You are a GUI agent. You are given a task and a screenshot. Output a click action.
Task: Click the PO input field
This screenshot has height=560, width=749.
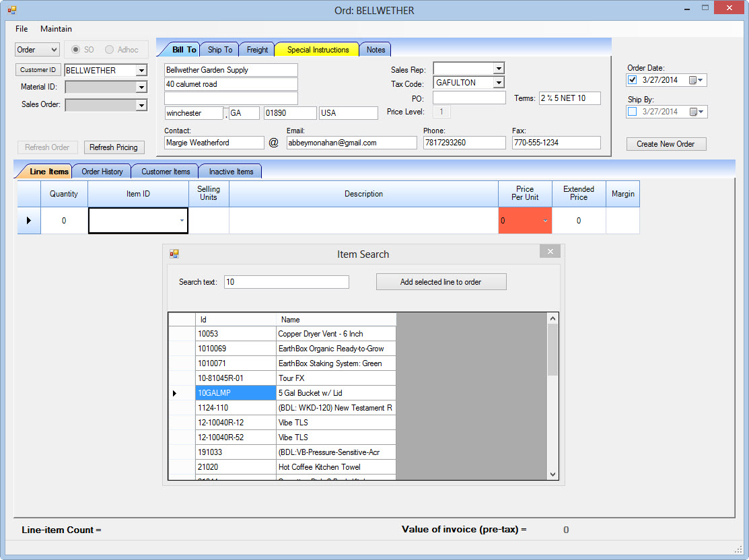click(469, 98)
